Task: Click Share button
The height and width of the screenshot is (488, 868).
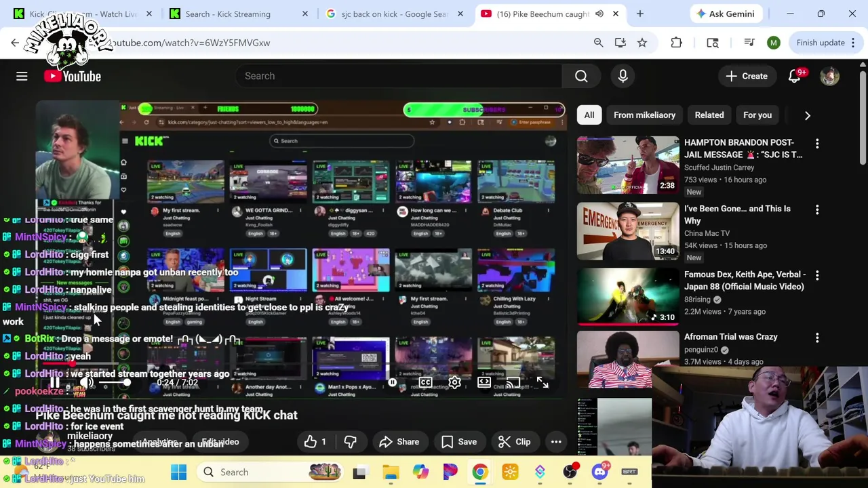Action: tap(399, 442)
